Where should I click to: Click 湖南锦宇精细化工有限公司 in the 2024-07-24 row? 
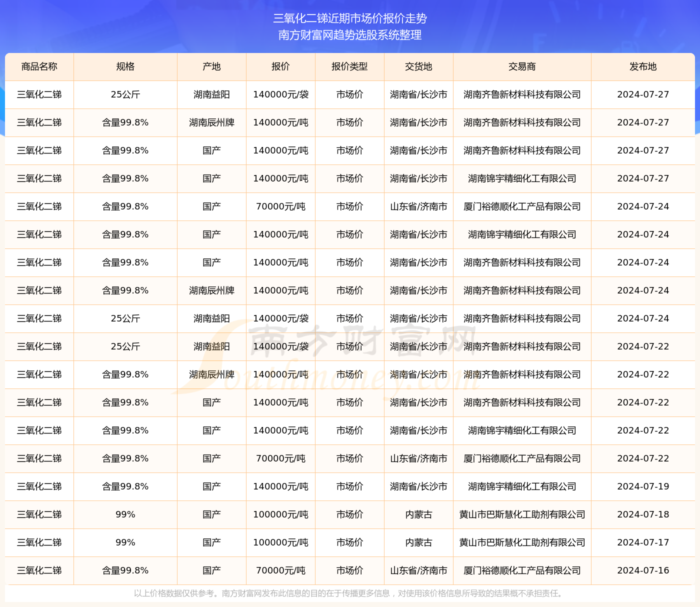(x=522, y=234)
